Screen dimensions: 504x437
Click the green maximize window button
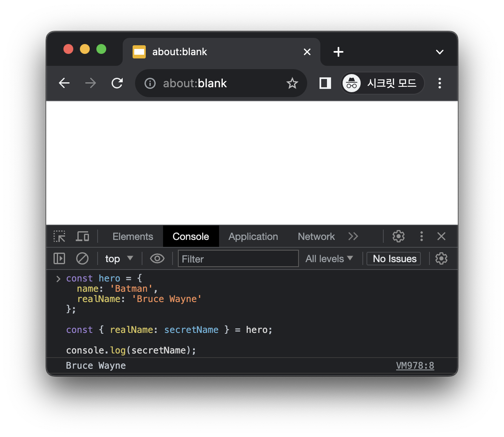point(101,49)
